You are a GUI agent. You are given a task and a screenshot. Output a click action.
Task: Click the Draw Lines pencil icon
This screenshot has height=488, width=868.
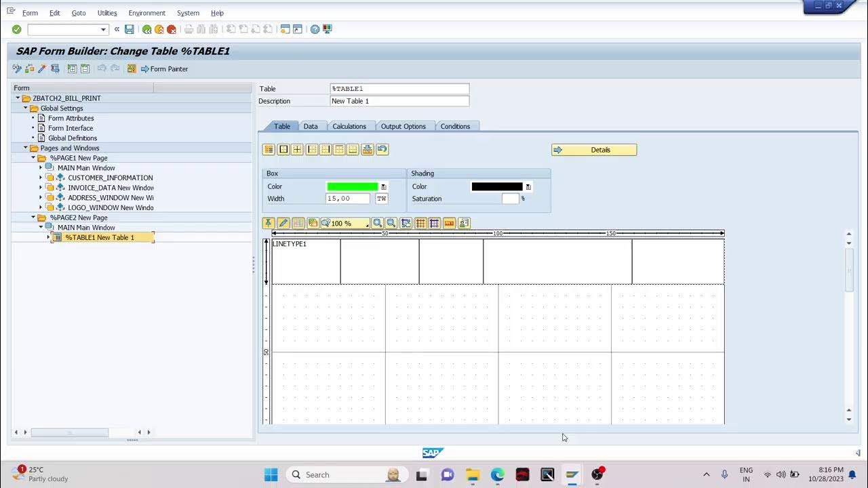(283, 223)
